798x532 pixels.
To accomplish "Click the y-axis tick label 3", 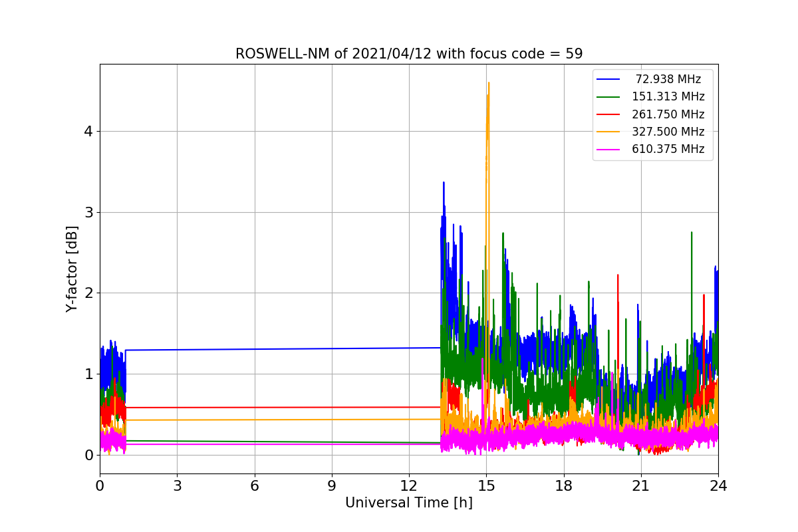I will point(88,213).
